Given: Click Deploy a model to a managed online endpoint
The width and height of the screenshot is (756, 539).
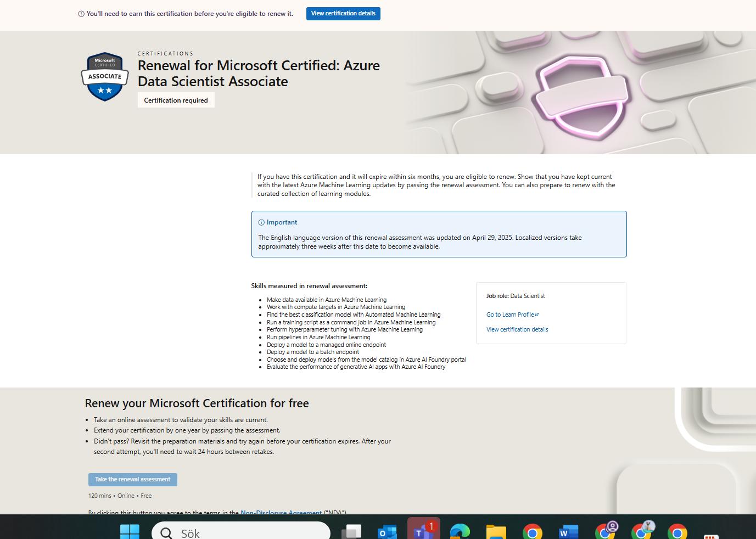Looking at the screenshot, I should [x=326, y=345].
